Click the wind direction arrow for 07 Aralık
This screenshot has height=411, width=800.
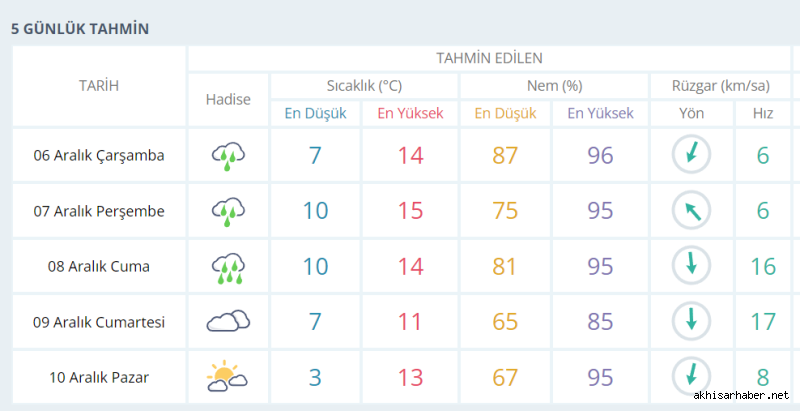pyautogui.click(x=691, y=211)
